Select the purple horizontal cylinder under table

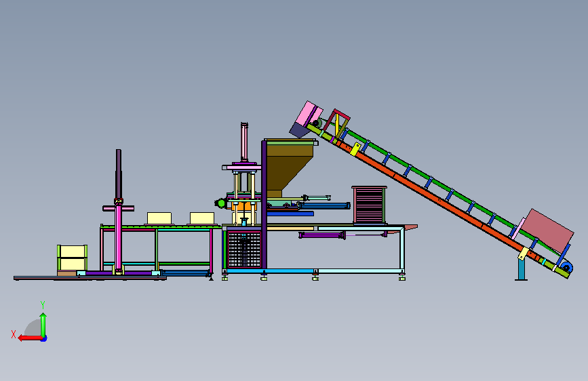(x=322, y=235)
